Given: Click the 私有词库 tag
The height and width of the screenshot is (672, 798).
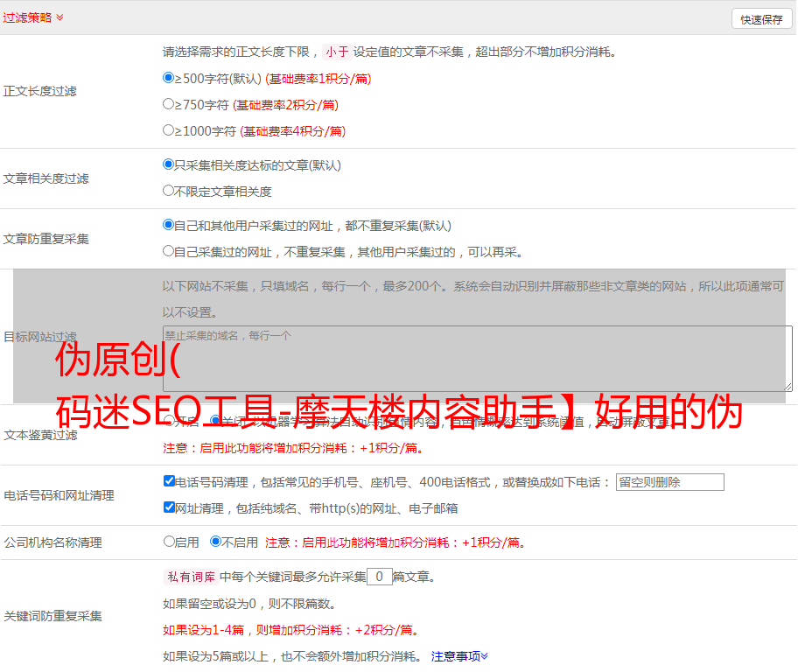Looking at the screenshot, I should tap(192, 577).
